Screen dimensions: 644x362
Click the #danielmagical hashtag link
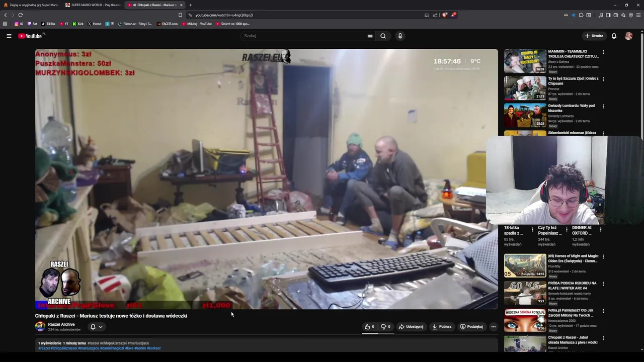click(x=112, y=348)
